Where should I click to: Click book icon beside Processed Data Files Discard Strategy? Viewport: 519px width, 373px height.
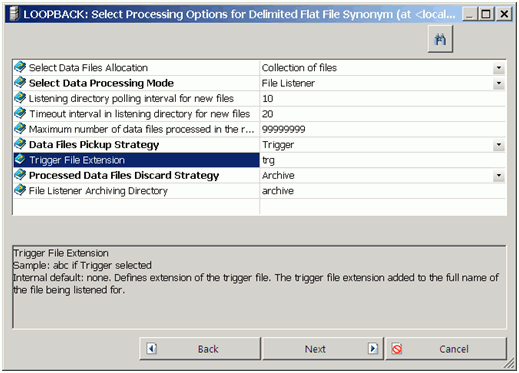pyautogui.click(x=20, y=175)
